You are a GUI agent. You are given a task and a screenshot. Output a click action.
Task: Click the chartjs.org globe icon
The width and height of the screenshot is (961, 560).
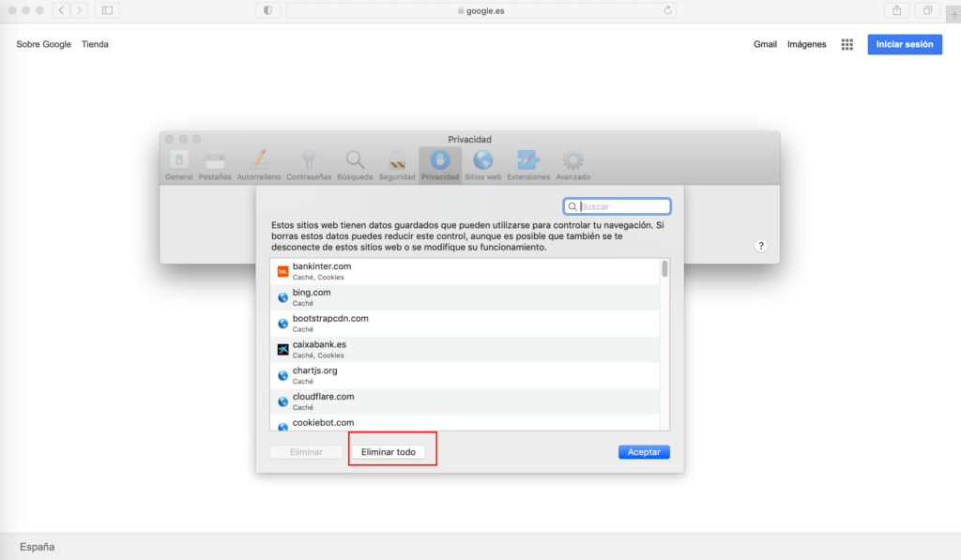point(282,375)
